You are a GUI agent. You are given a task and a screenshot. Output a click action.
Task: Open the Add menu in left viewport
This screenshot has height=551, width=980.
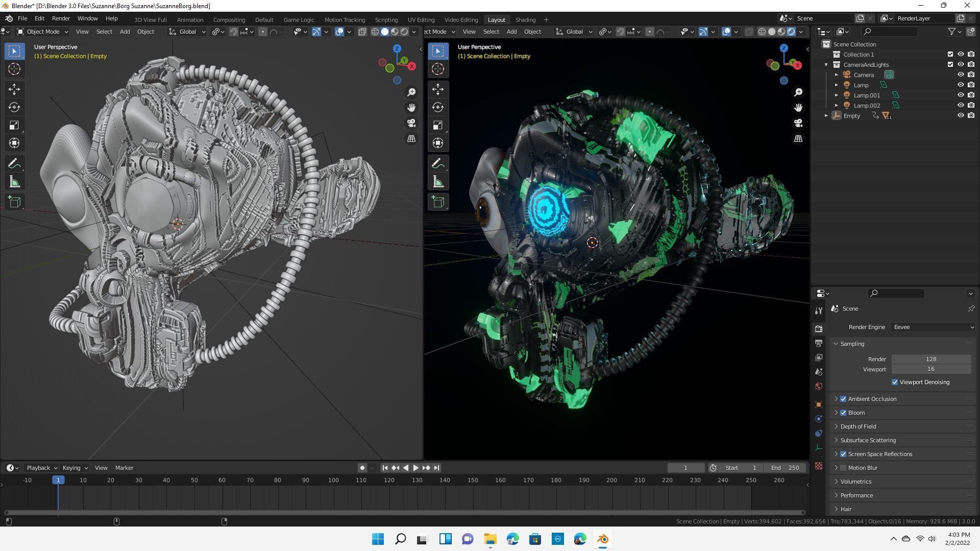point(125,32)
